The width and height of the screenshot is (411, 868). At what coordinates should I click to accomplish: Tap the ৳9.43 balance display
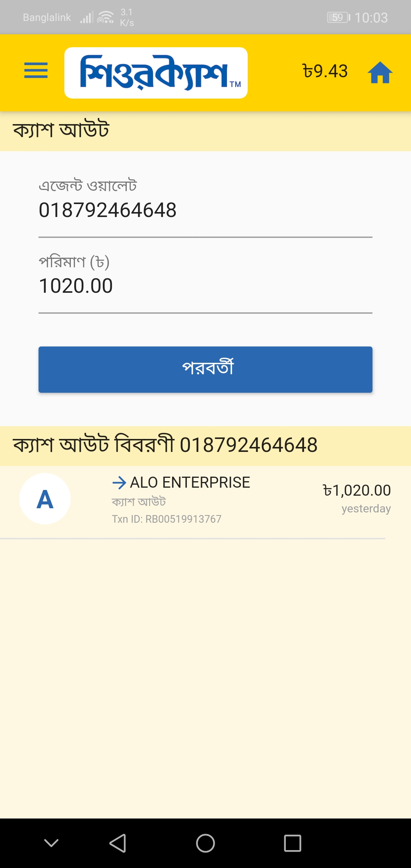pos(325,71)
